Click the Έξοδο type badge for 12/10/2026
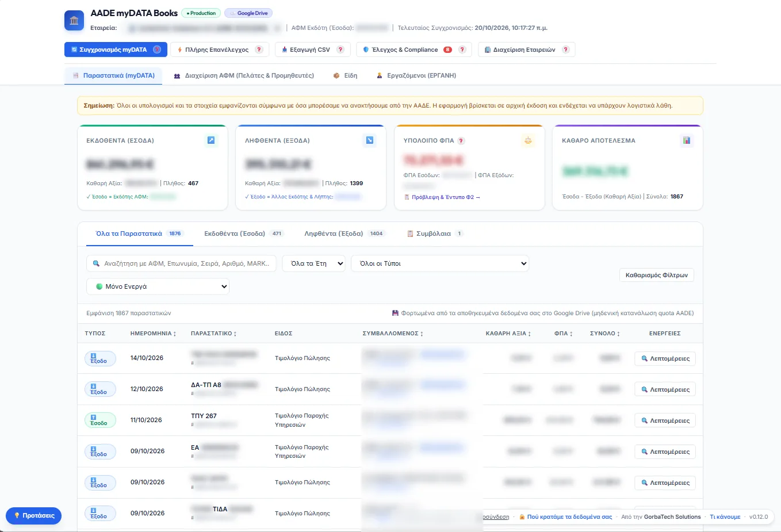Screen dimensions: 781x532 100,389
